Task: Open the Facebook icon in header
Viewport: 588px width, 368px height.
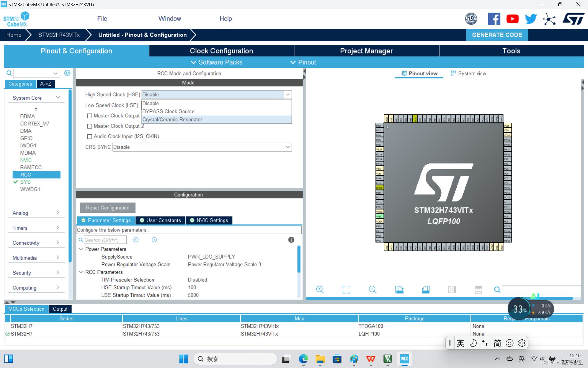Action: pos(494,19)
